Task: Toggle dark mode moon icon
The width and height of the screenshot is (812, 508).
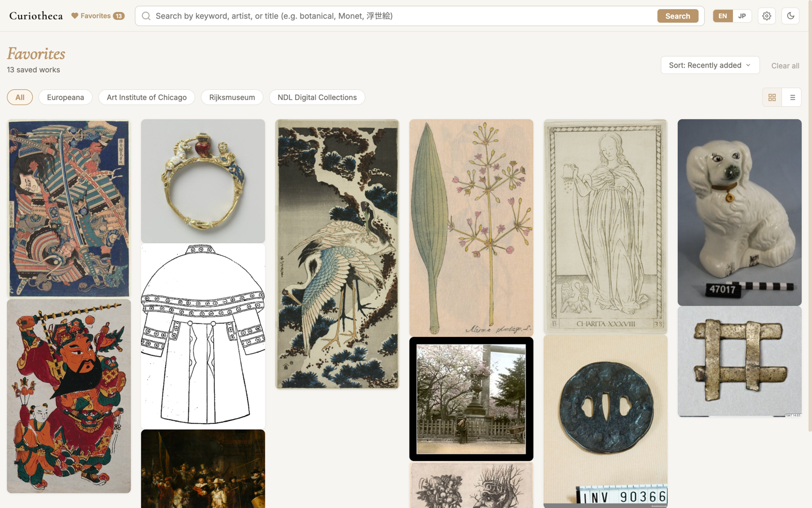Action: coord(791,16)
